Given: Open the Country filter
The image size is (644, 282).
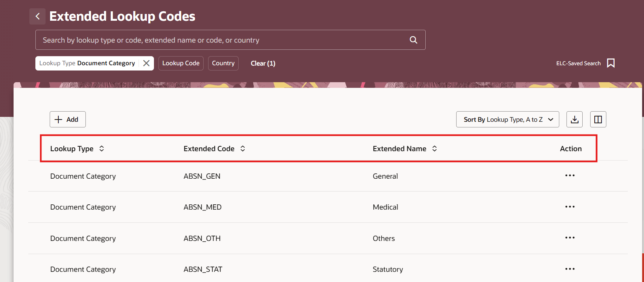Looking at the screenshot, I should [223, 63].
